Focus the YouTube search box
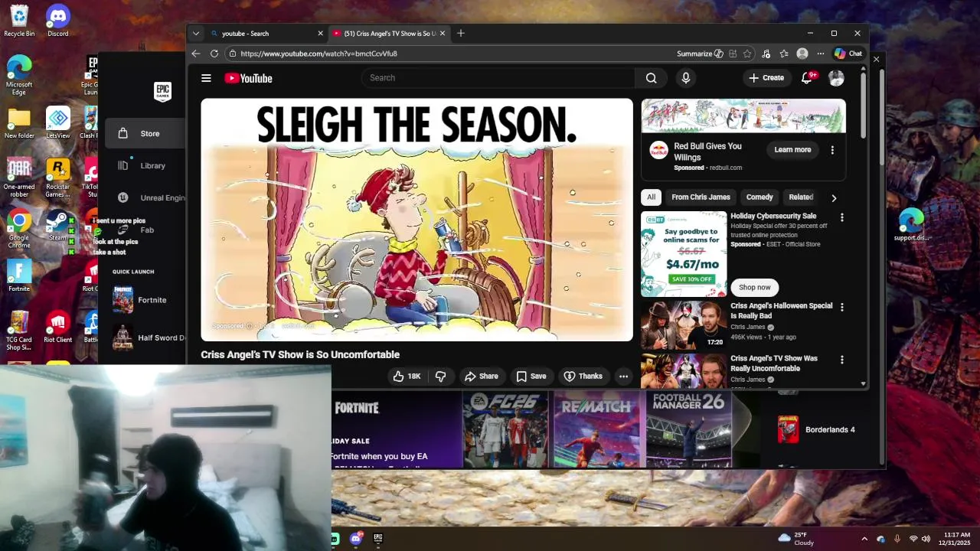The width and height of the screenshot is (980, 551). (x=498, y=78)
